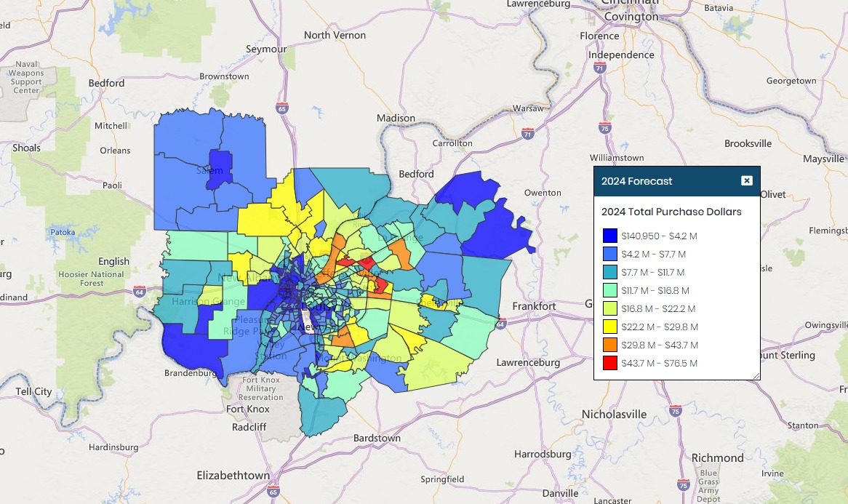This screenshot has width=848, height=504.
Task: Click the Nicholasville city label
Action: 614,415
